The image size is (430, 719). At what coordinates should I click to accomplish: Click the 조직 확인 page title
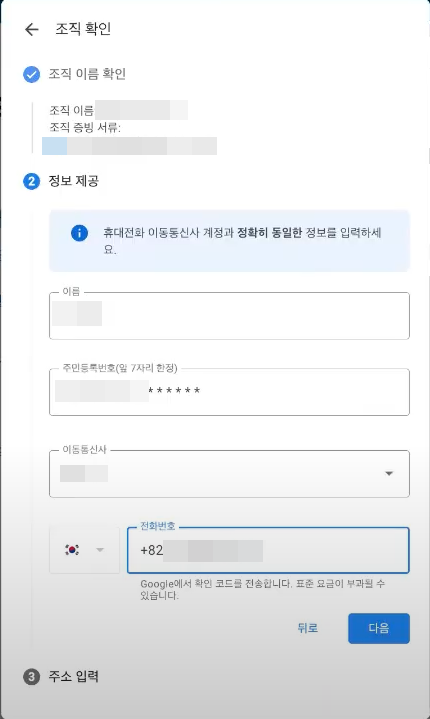pyautogui.click(x=83, y=29)
